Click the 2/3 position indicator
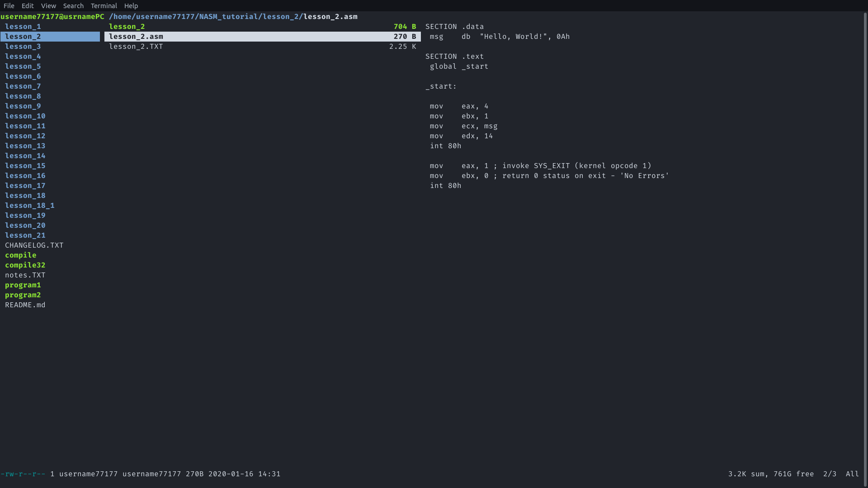868x488 pixels. point(830,474)
